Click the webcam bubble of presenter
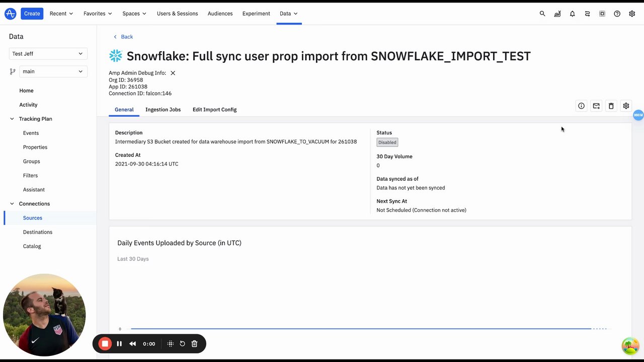This screenshot has width=644, height=362. click(x=44, y=315)
